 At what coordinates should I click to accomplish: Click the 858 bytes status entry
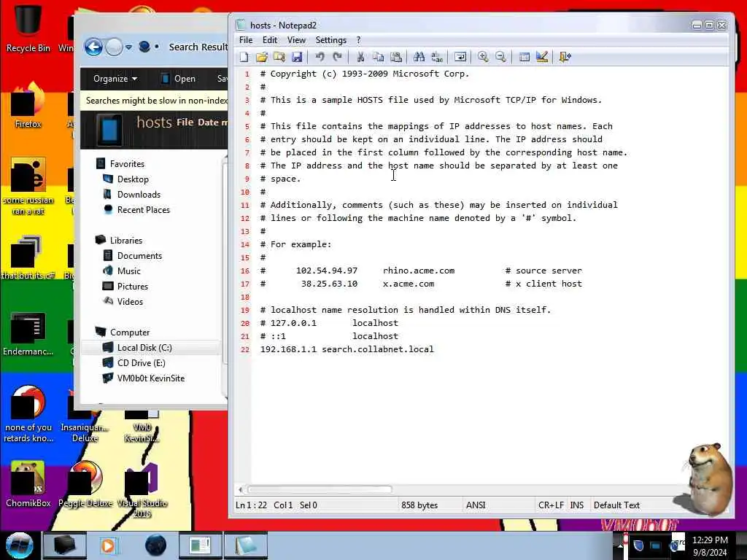pos(419,505)
